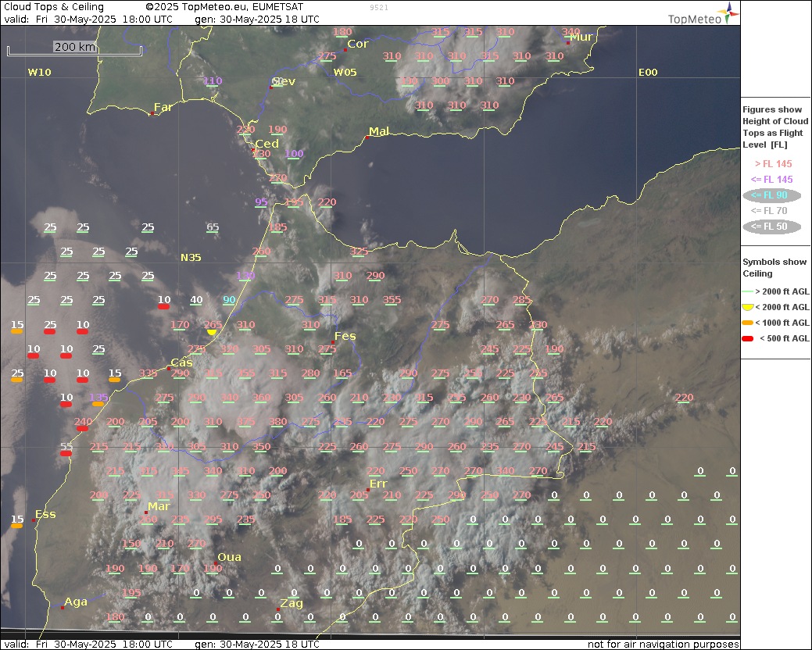The height and width of the screenshot is (650, 812).
Task: Click the purple cloud top value 95
Action: 261,202
